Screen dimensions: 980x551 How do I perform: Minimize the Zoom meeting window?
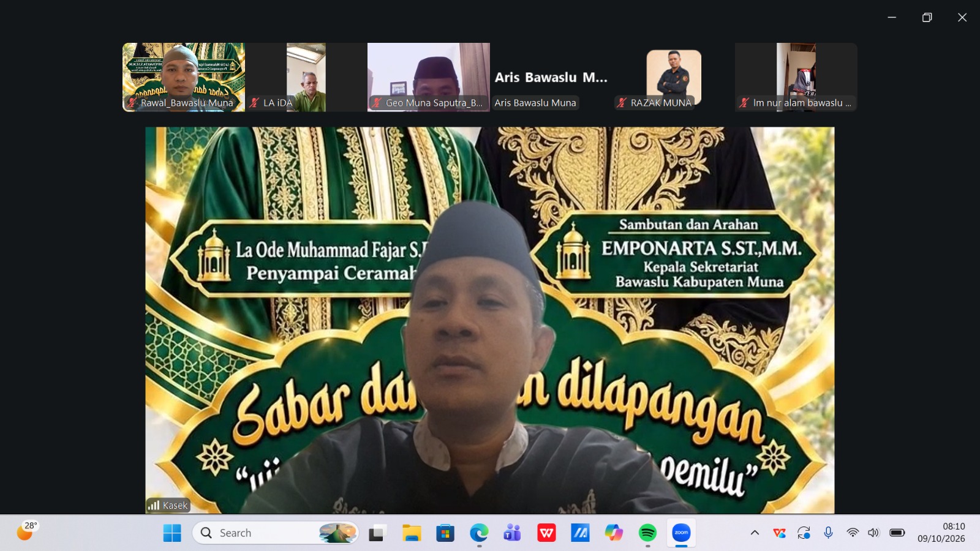(x=892, y=17)
